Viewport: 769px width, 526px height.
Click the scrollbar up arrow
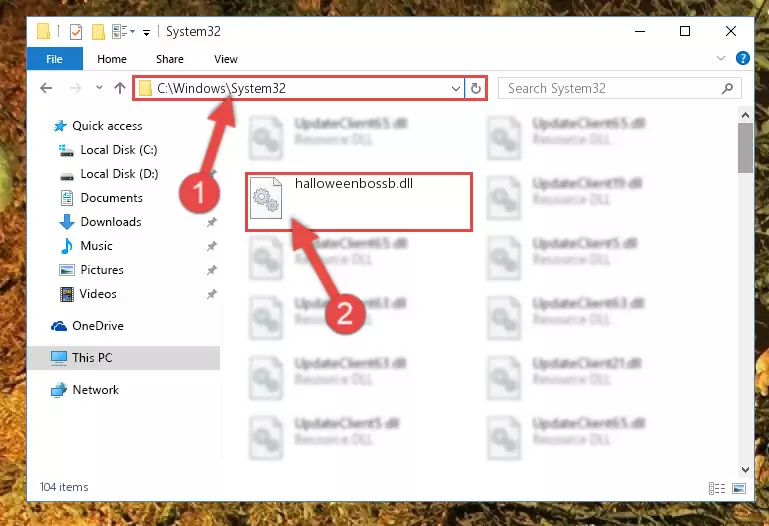[x=745, y=115]
